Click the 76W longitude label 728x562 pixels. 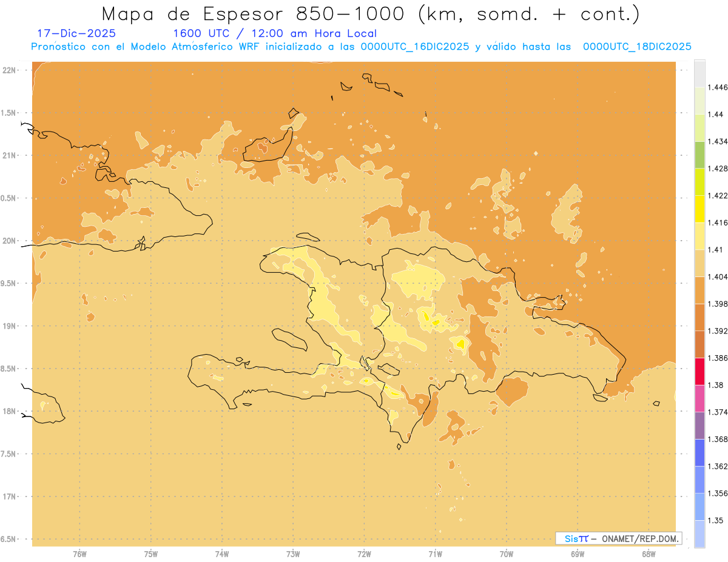pyautogui.click(x=79, y=554)
